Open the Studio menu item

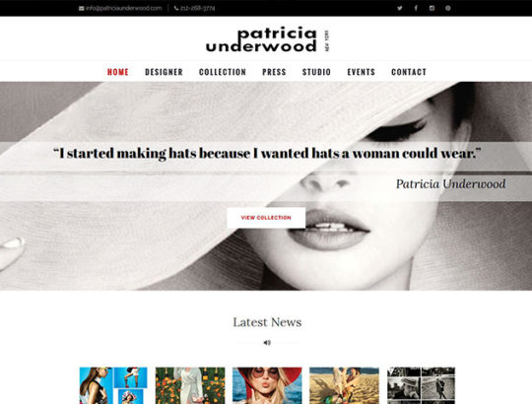pyautogui.click(x=316, y=72)
